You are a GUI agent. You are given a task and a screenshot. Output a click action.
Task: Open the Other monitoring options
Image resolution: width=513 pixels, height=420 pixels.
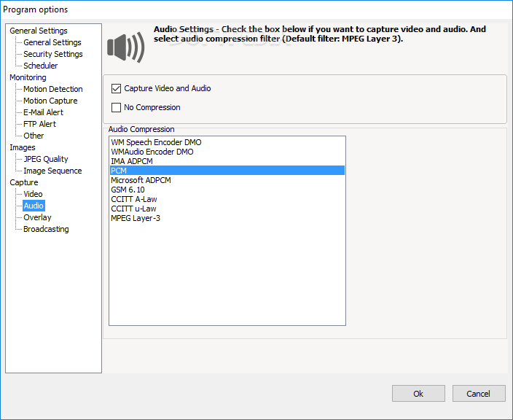34,136
